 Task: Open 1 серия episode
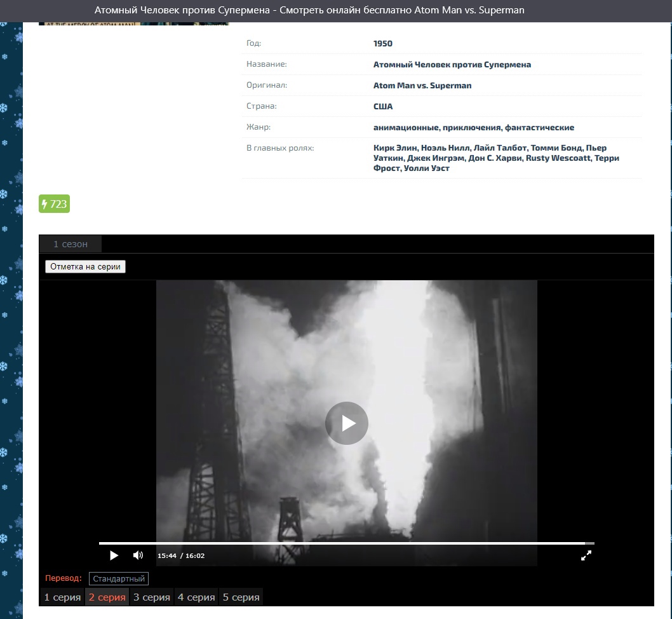63,597
